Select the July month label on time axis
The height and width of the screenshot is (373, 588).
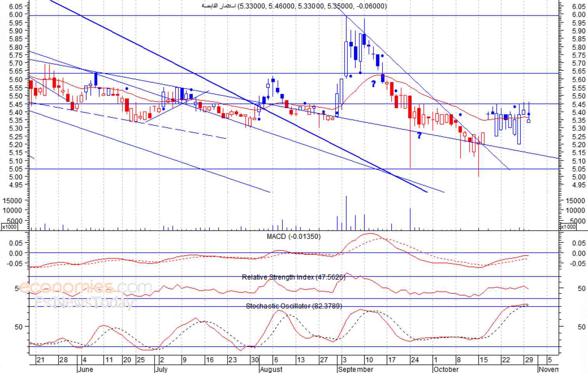[x=161, y=369]
